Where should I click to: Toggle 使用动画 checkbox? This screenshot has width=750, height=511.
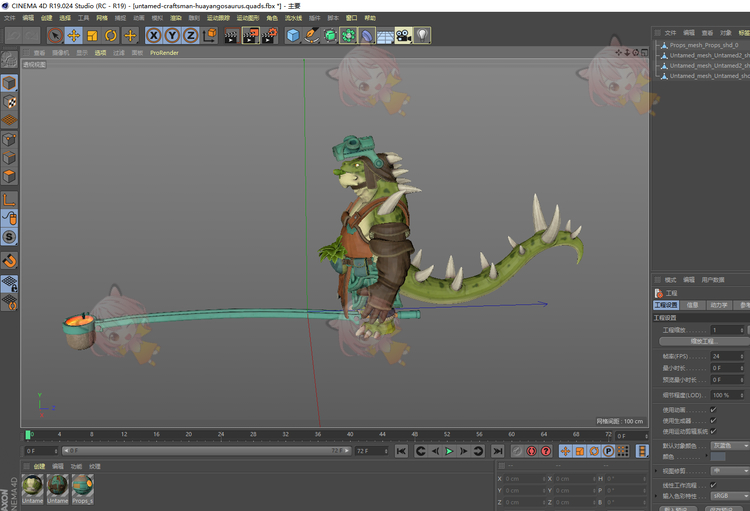(x=713, y=410)
